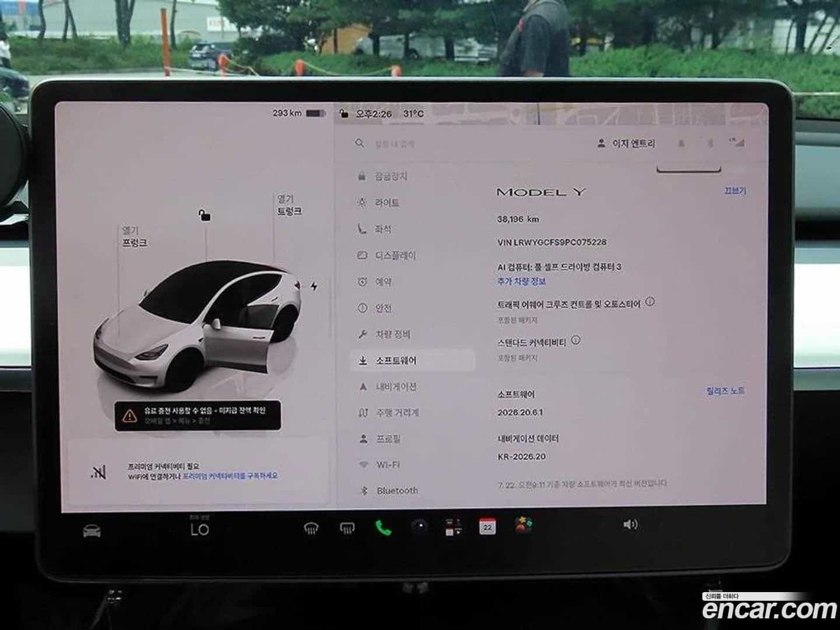Viewport: 840px width, 630px height.
Task: Toggle the front windshield defrost icon
Action: point(311,529)
